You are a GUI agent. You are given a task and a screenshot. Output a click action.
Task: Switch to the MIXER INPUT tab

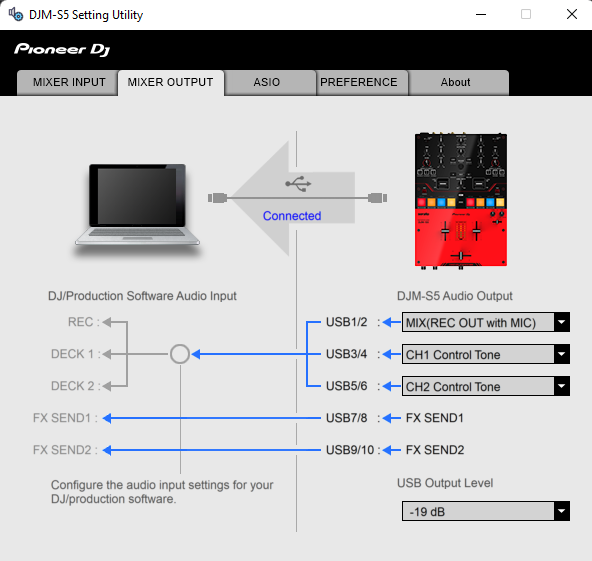68,82
